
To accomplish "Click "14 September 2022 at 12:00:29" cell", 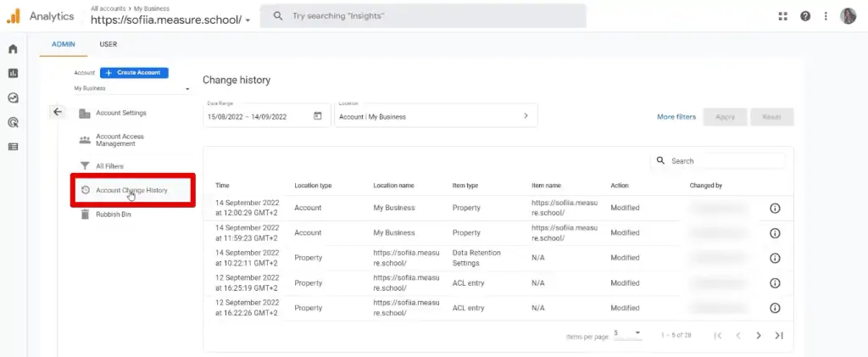I will click(x=248, y=208).
